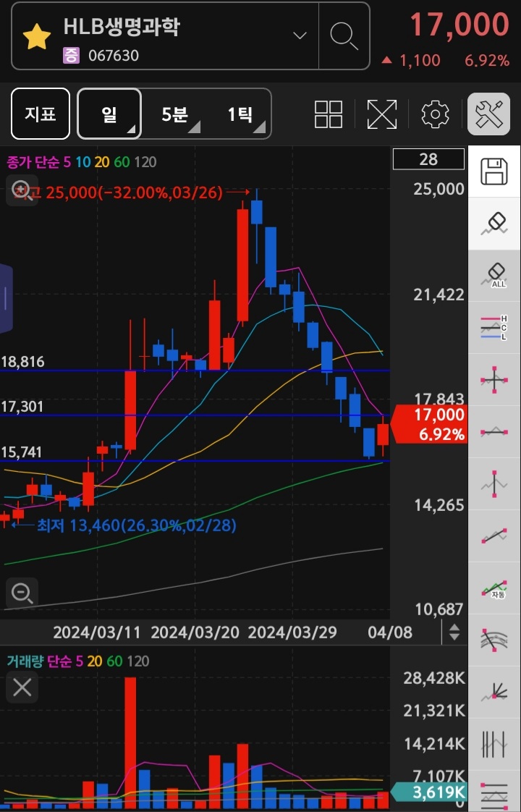This screenshot has width=521, height=812.
Task: Select the 일 daily chart period tab
Action: [x=109, y=114]
